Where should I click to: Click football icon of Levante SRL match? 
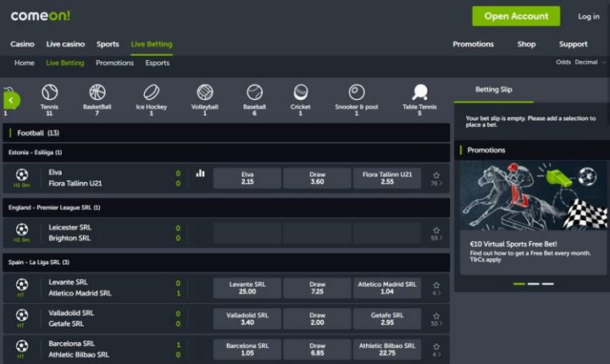[22, 284]
